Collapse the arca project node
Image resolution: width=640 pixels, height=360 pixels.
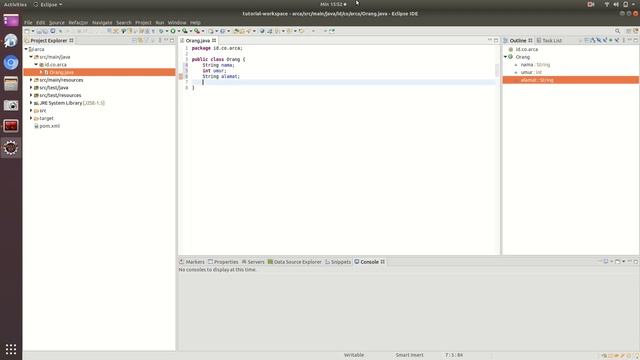[27, 49]
